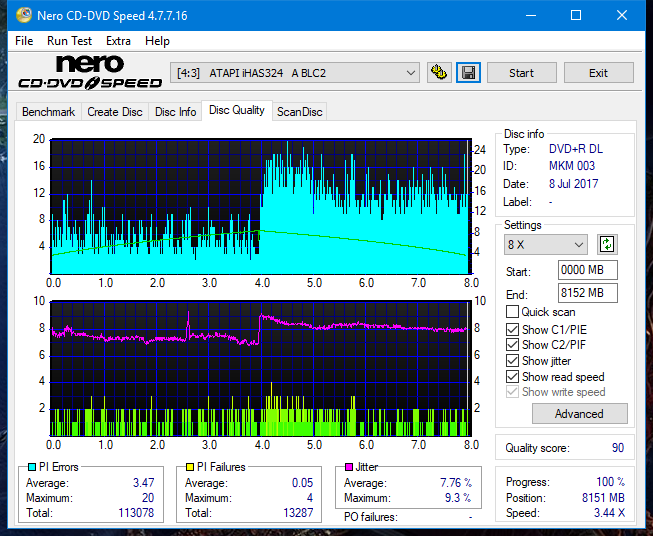Click the Nero app icon in title bar
Image resolution: width=653 pixels, height=536 pixels.
click(x=24, y=15)
